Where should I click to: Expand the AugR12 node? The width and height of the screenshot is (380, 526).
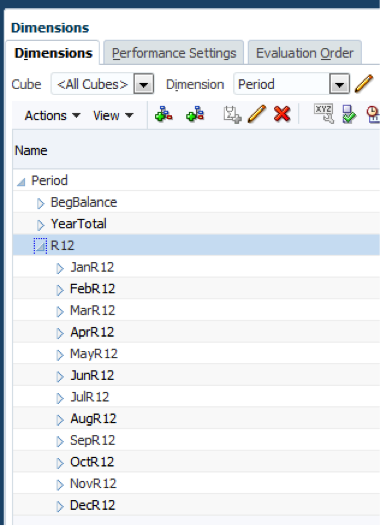pyautogui.click(x=60, y=420)
